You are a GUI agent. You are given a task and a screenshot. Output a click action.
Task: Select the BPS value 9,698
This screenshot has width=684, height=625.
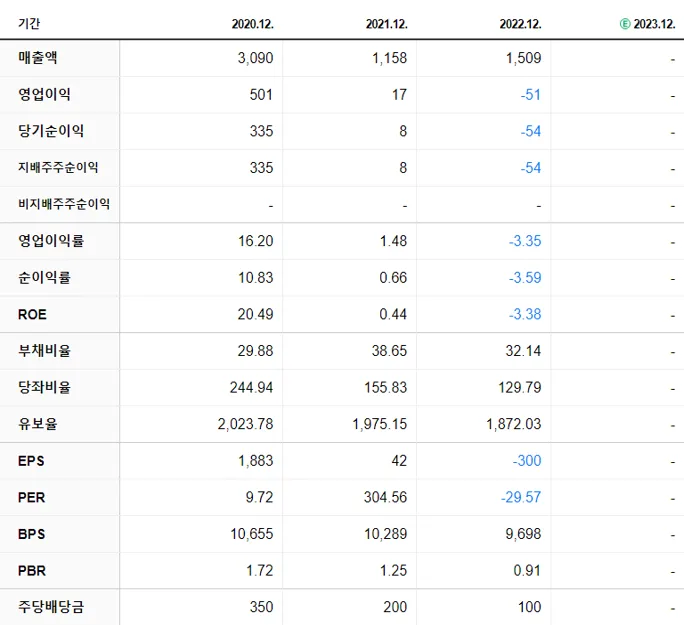click(523, 534)
